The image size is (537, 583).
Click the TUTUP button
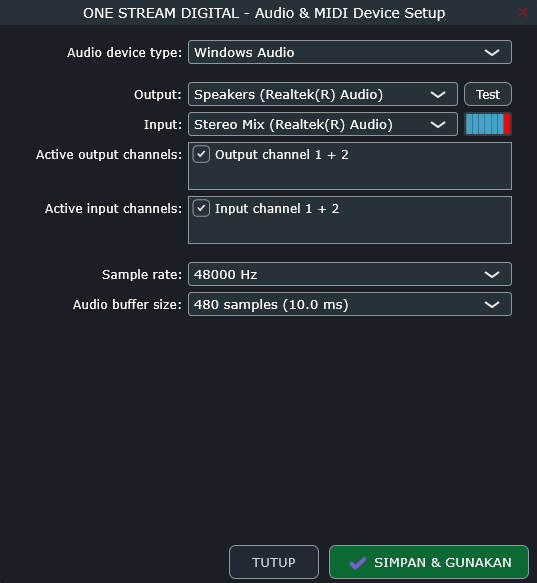click(274, 562)
